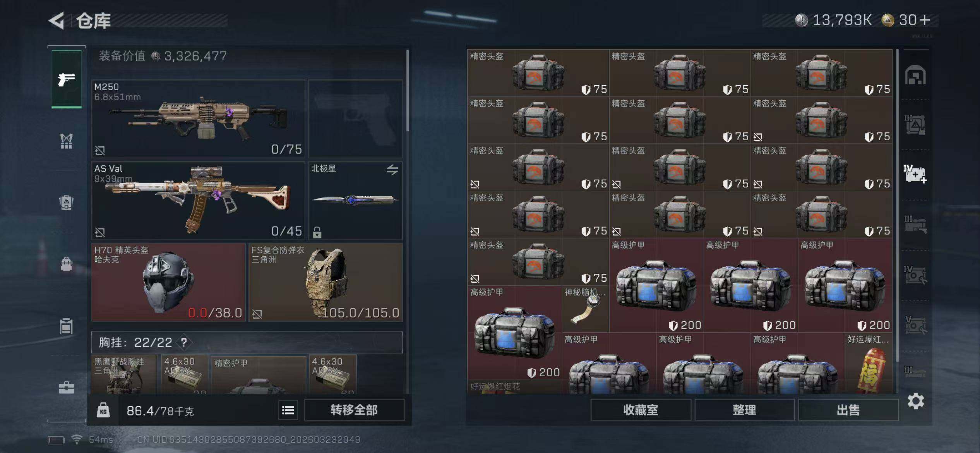Viewport: 980px width, 453px height.
Task: Open warehouse settings gear icon
Action: tap(916, 401)
